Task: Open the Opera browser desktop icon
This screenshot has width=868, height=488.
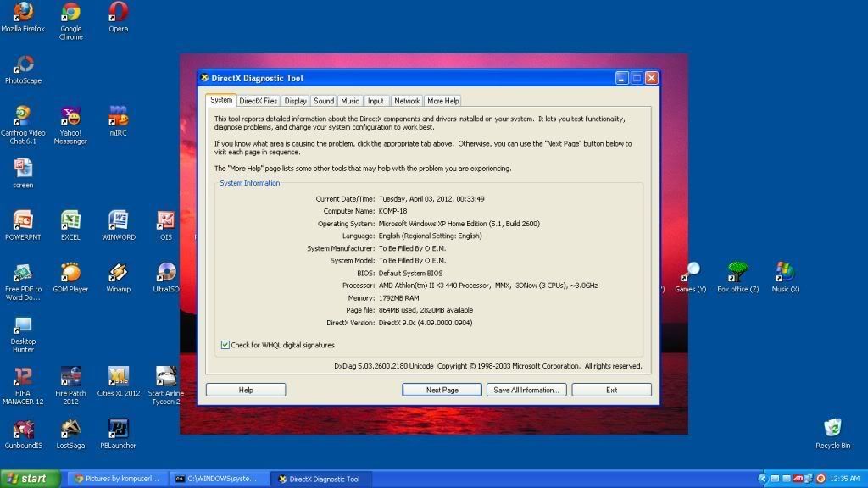Action: pos(118,17)
